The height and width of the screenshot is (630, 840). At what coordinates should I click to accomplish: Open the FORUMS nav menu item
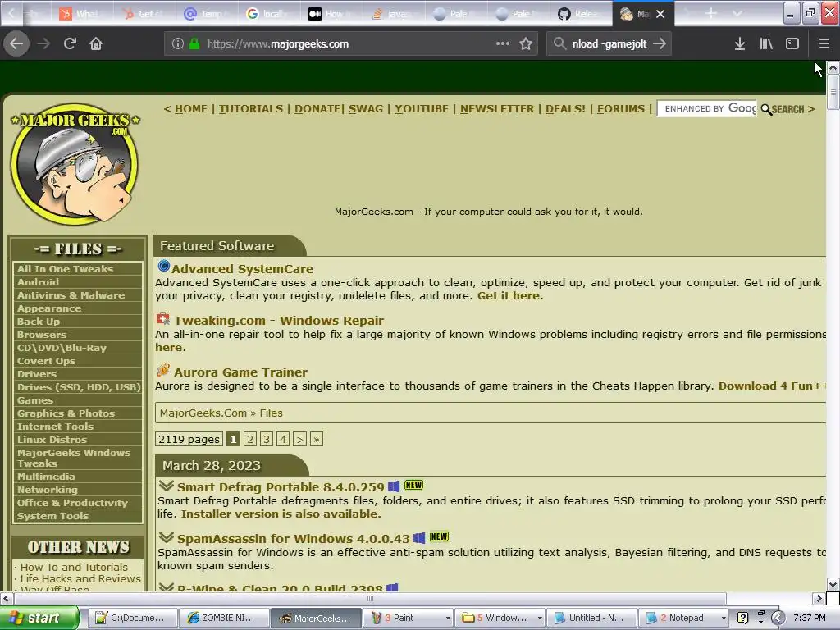click(621, 109)
